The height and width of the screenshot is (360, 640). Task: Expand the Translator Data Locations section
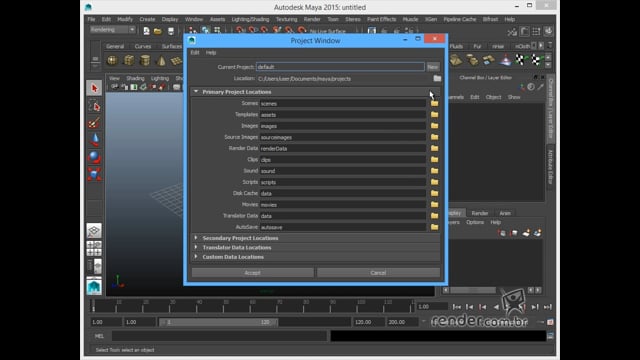[x=196, y=247]
